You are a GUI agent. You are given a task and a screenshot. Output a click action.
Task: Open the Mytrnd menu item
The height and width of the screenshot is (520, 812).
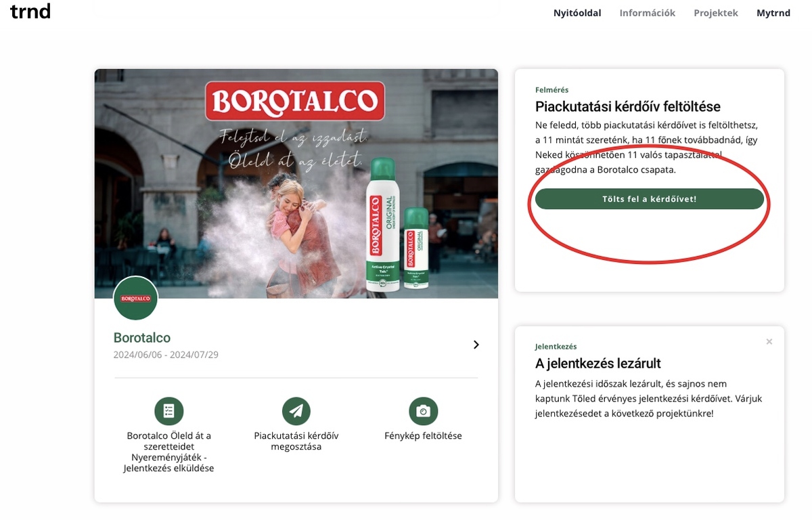point(773,12)
